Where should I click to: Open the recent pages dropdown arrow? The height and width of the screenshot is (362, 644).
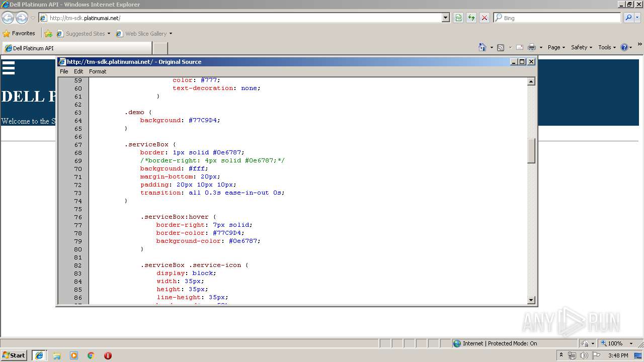[33, 18]
